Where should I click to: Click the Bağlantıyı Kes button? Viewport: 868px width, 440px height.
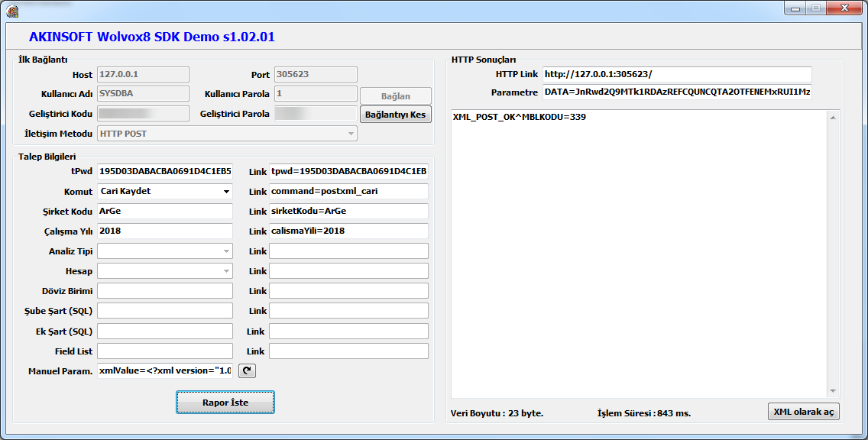[395, 115]
